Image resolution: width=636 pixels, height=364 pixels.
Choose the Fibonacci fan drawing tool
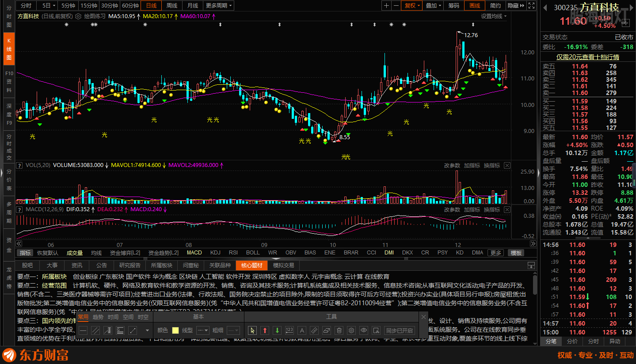108,330
